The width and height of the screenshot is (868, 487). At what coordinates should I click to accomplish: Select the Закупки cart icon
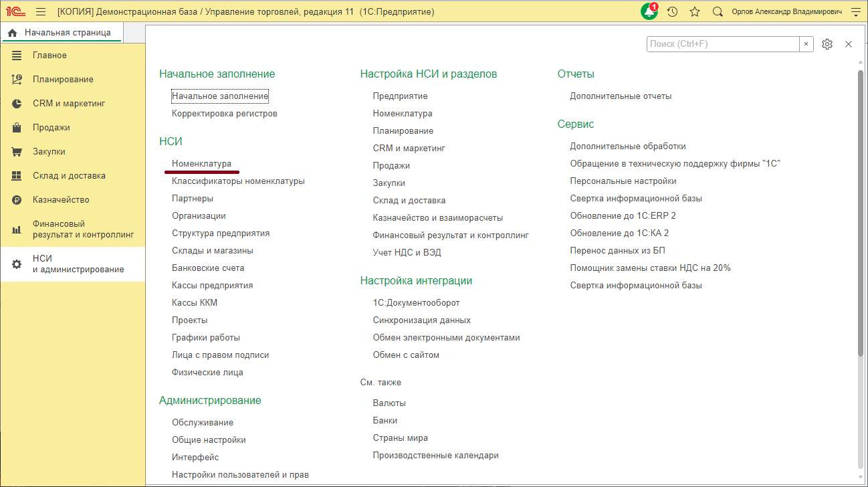[x=18, y=151]
